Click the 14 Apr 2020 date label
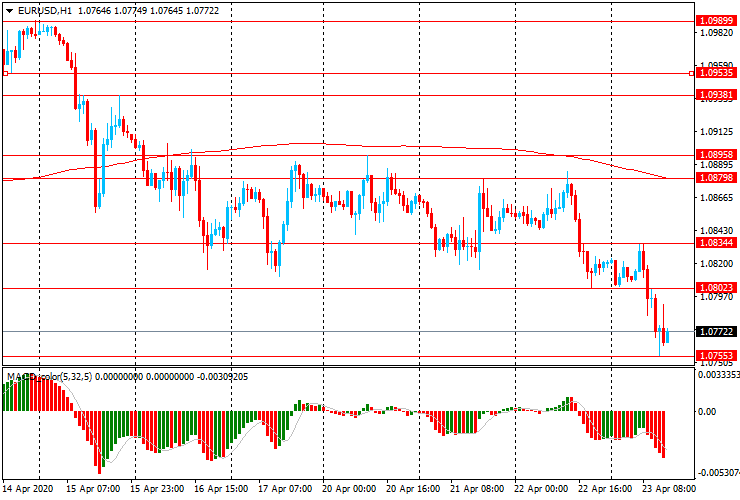Image resolution: width=740 pixels, height=500 pixels. 28,489
